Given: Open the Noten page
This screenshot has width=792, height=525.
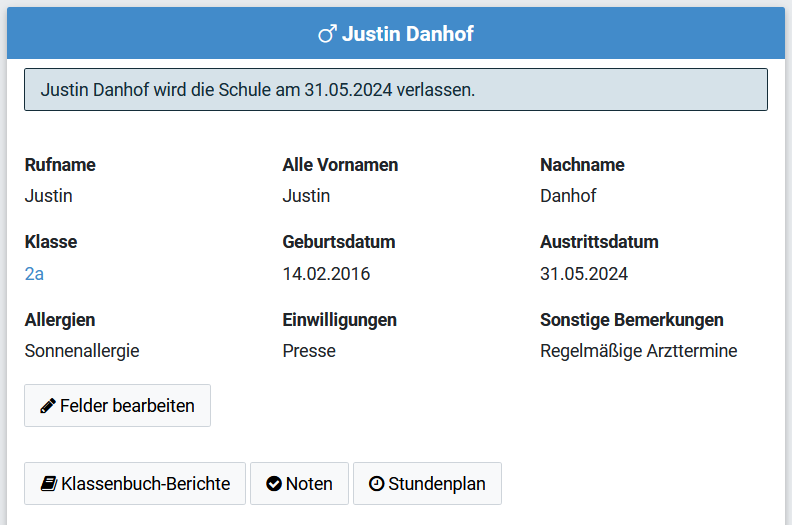Looking at the screenshot, I should tap(300, 484).
